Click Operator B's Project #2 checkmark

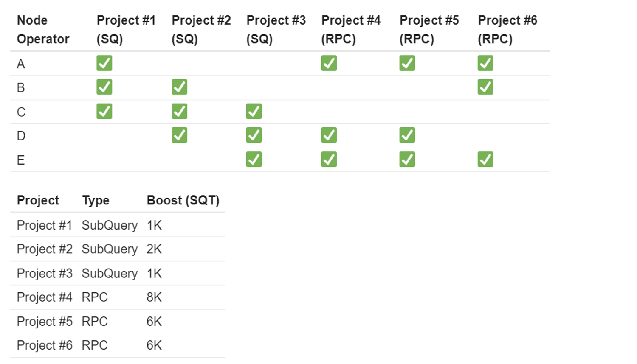[179, 87]
